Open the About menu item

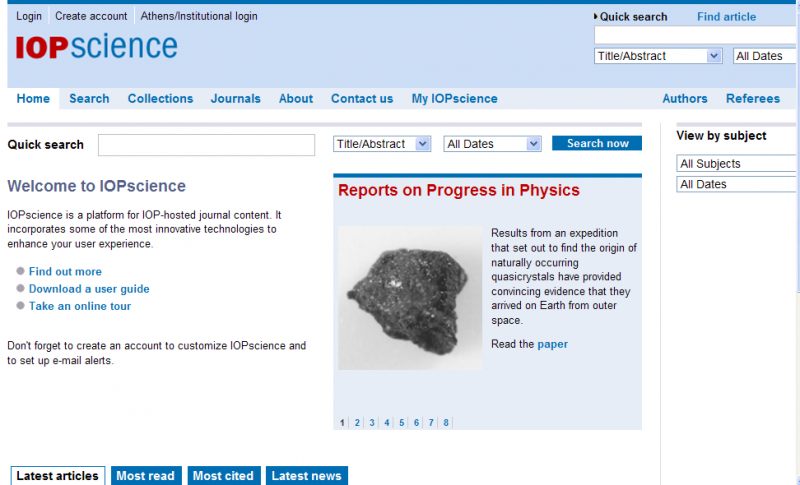coord(296,98)
